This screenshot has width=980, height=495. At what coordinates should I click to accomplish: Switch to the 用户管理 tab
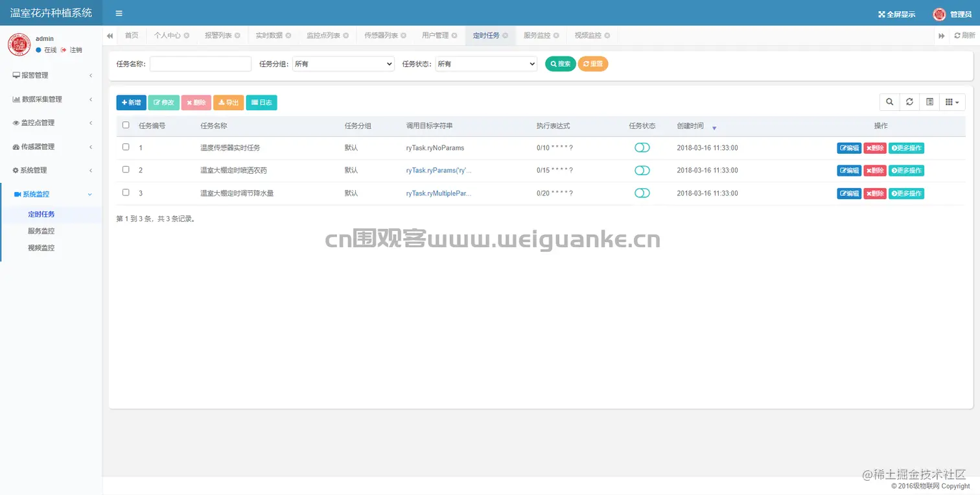click(x=435, y=36)
